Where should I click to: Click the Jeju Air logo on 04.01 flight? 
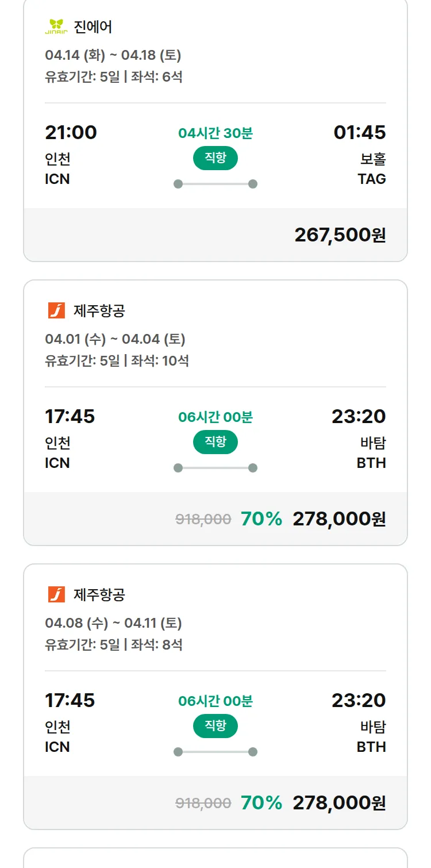[56, 310]
